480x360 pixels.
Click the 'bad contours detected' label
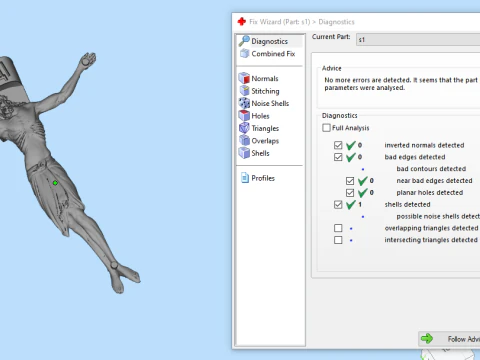(x=431, y=169)
